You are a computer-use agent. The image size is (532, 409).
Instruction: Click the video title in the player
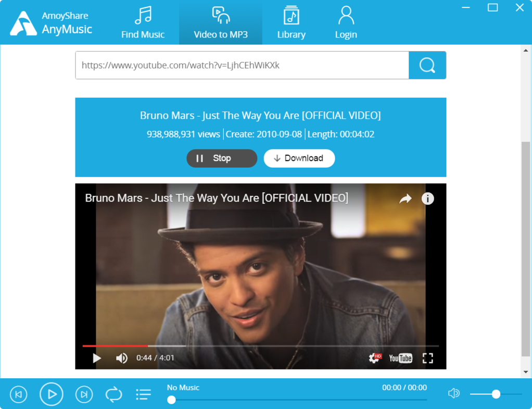[217, 198]
